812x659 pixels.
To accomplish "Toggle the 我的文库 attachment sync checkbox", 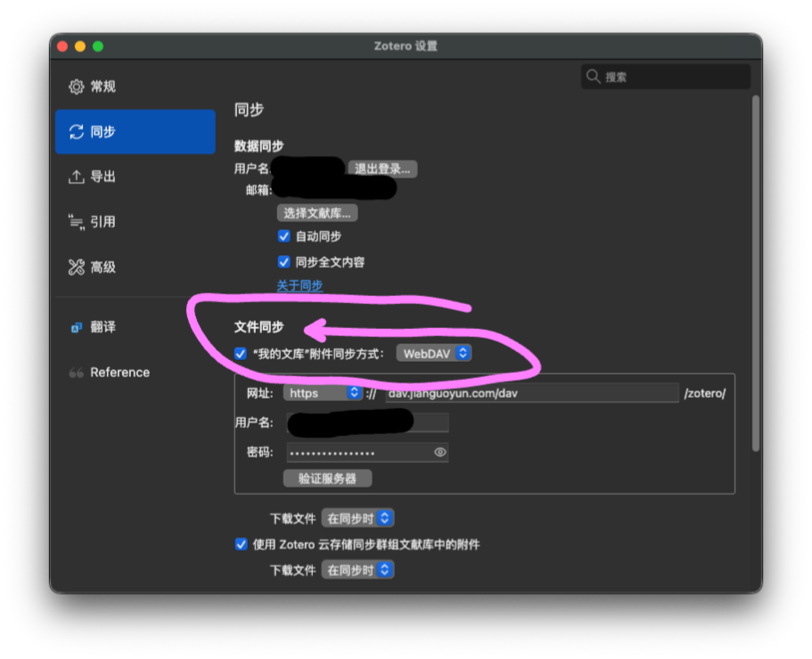I will (x=241, y=354).
